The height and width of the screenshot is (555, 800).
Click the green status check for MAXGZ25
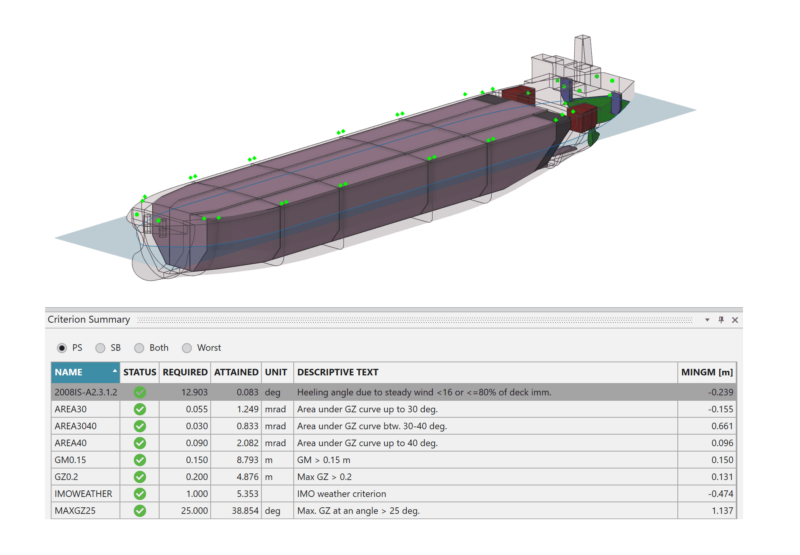[140, 510]
